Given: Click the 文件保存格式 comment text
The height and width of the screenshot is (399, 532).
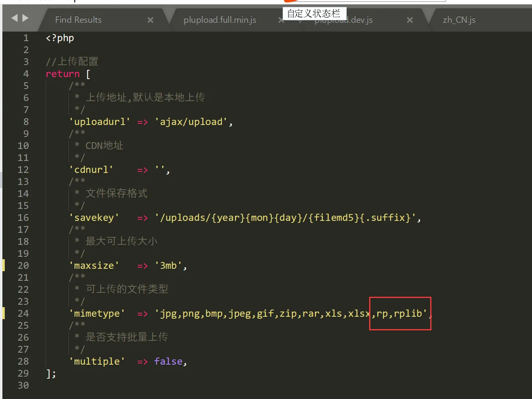Looking at the screenshot, I should point(117,193).
